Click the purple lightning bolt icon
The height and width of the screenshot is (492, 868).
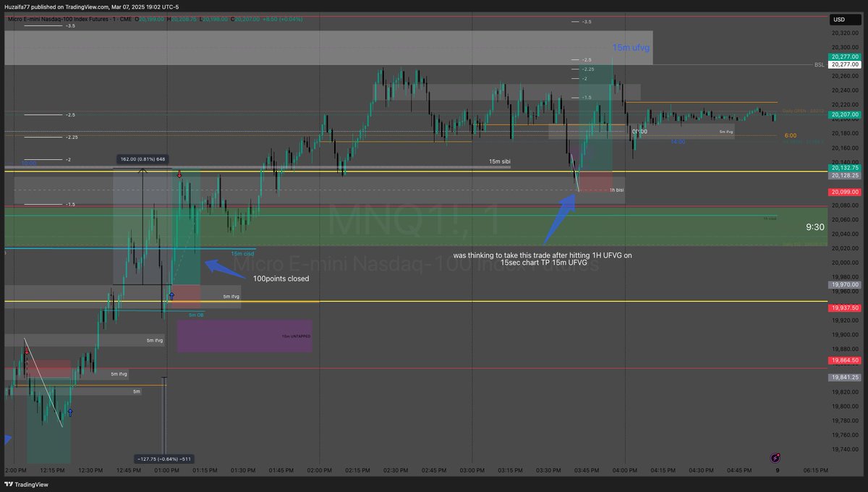click(775, 458)
